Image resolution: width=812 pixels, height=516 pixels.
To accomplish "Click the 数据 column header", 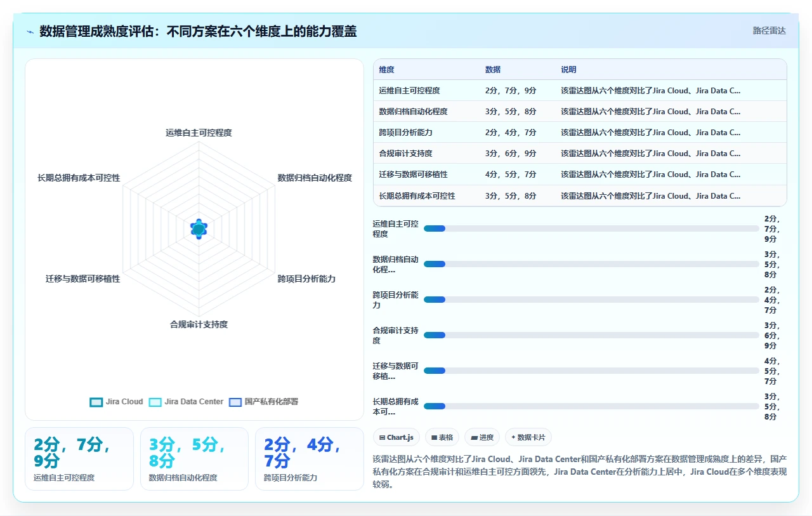I will [x=493, y=70].
